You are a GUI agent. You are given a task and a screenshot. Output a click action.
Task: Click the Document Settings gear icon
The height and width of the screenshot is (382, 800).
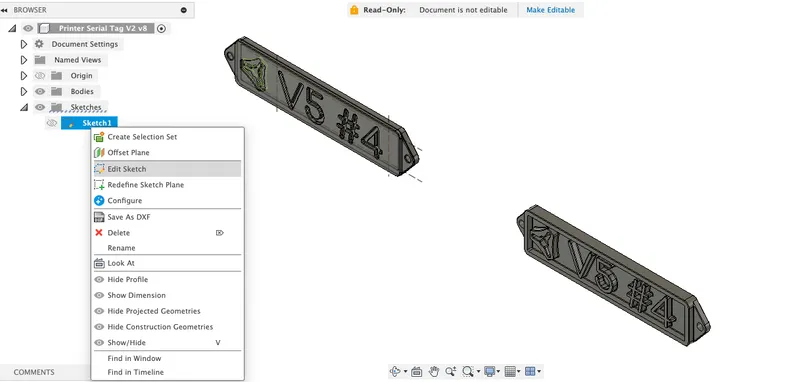[x=39, y=44]
